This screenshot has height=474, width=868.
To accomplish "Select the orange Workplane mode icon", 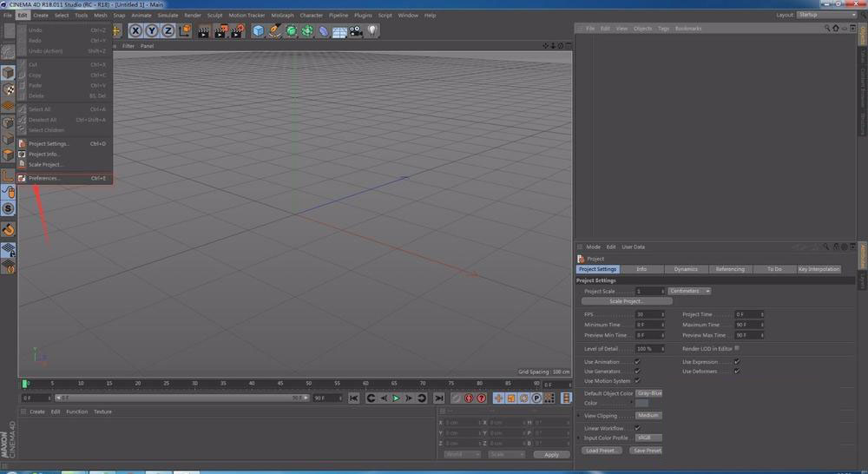I will pyautogui.click(x=8, y=105).
